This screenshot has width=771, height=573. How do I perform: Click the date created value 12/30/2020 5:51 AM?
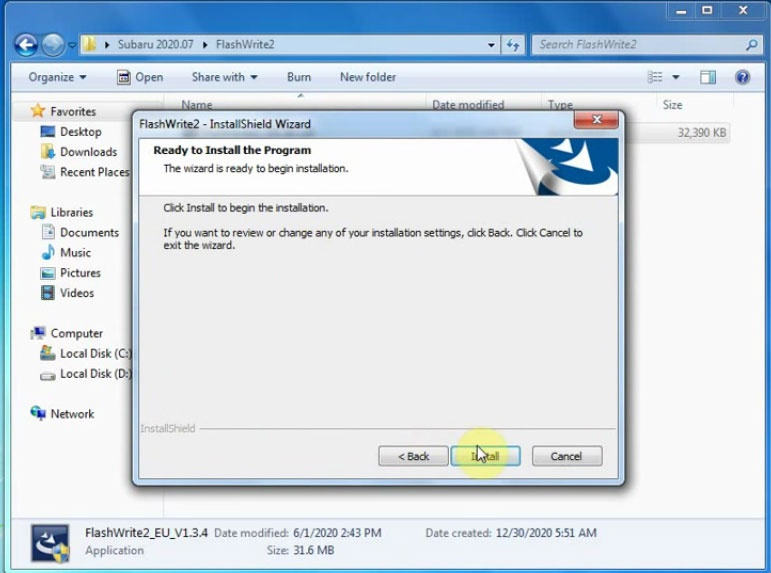coord(546,533)
